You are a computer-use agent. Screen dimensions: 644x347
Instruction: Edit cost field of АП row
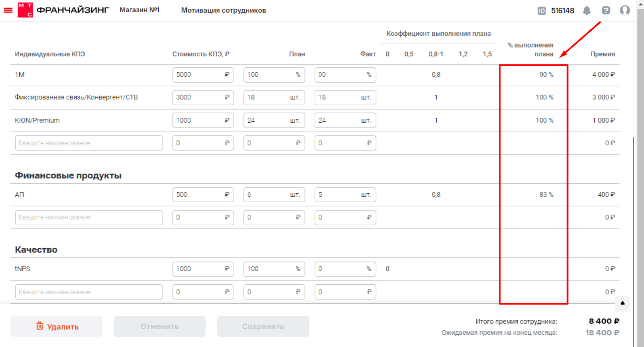pyautogui.click(x=203, y=195)
